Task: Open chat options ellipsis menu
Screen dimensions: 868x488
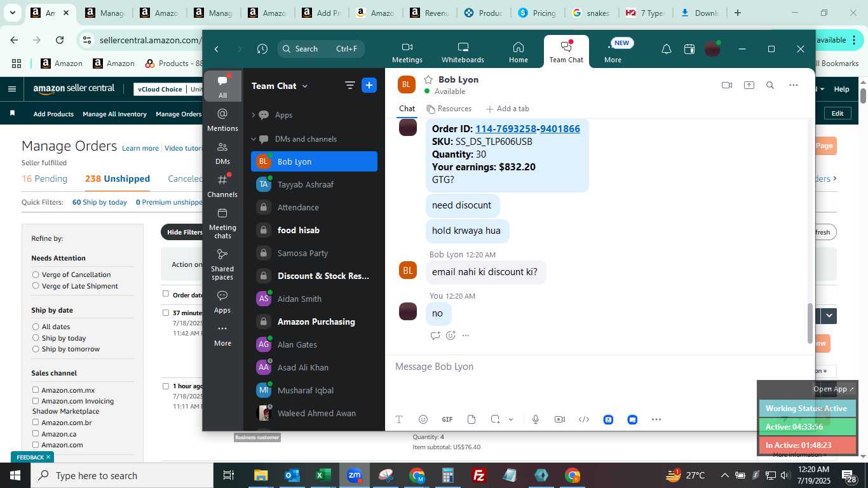Action: pos(793,85)
